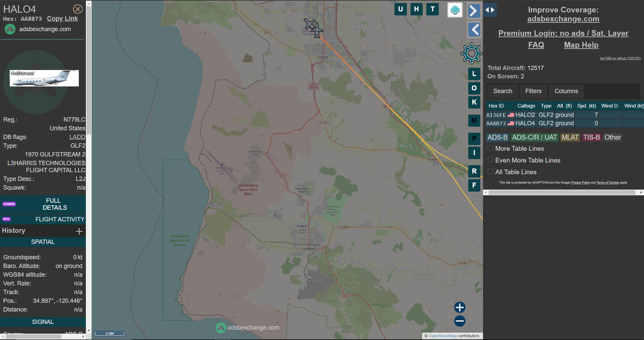This screenshot has height=340, width=644.
Task: Open tar1090 on github link
Action: (x=620, y=58)
